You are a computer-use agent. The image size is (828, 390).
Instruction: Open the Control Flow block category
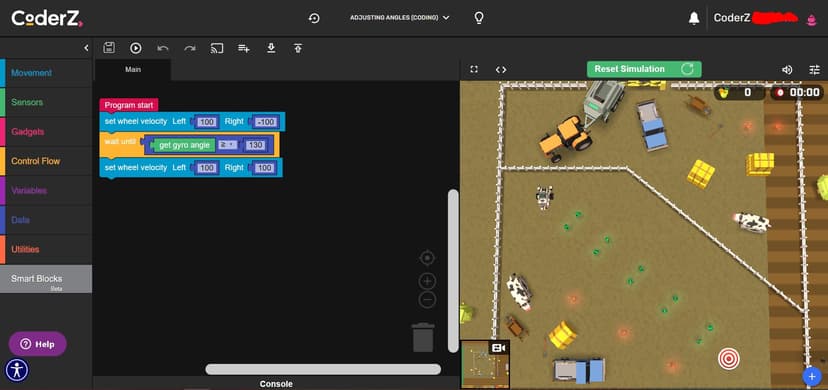click(x=46, y=161)
